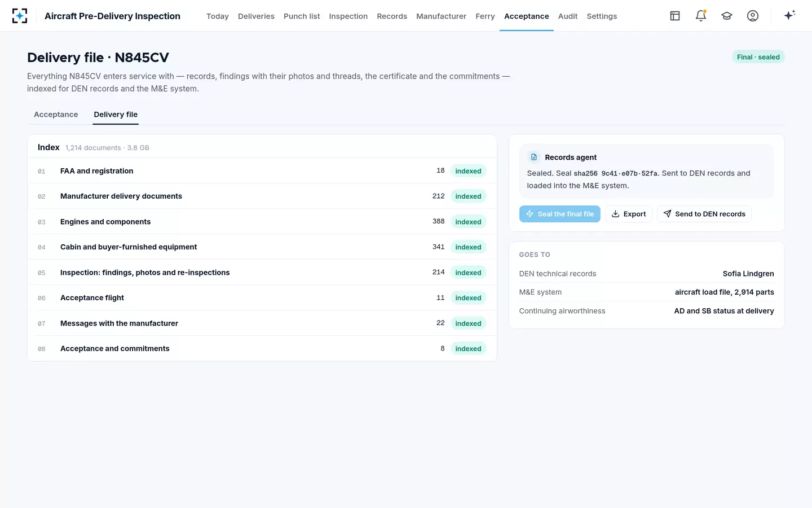Open Acceptance and commitments row
812x508 pixels.
262,349
